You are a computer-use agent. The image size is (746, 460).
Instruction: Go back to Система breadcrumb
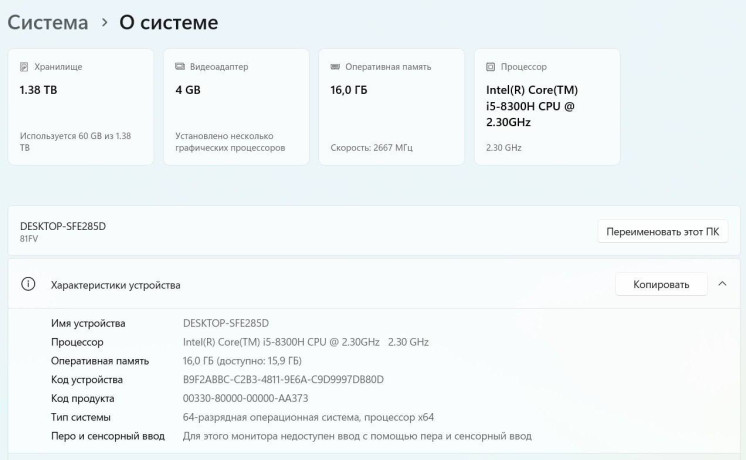tap(47, 22)
